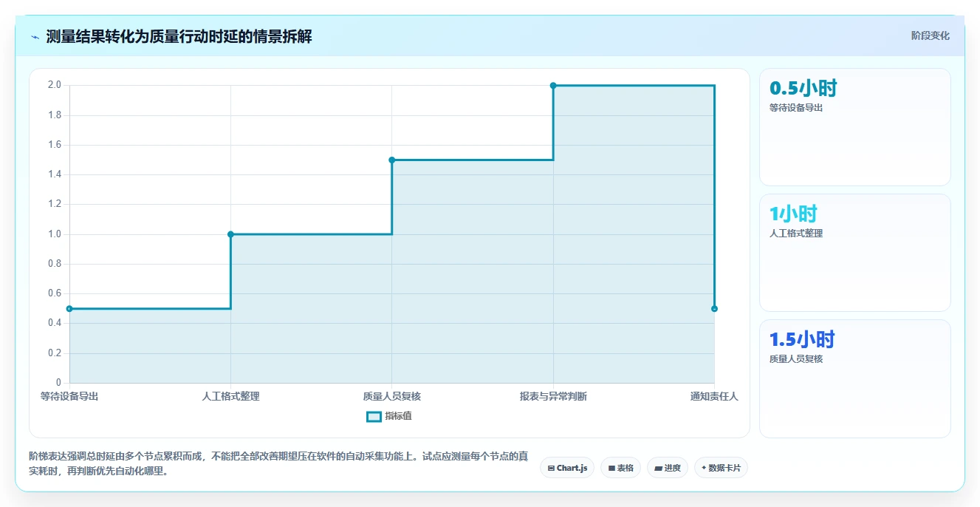
Task: Click the 1.5小时 value text
Action: [x=802, y=340]
